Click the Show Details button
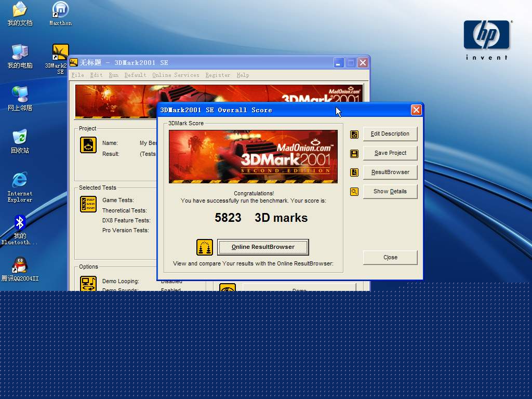The width and height of the screenshot is (532, 399). [390, 191]
